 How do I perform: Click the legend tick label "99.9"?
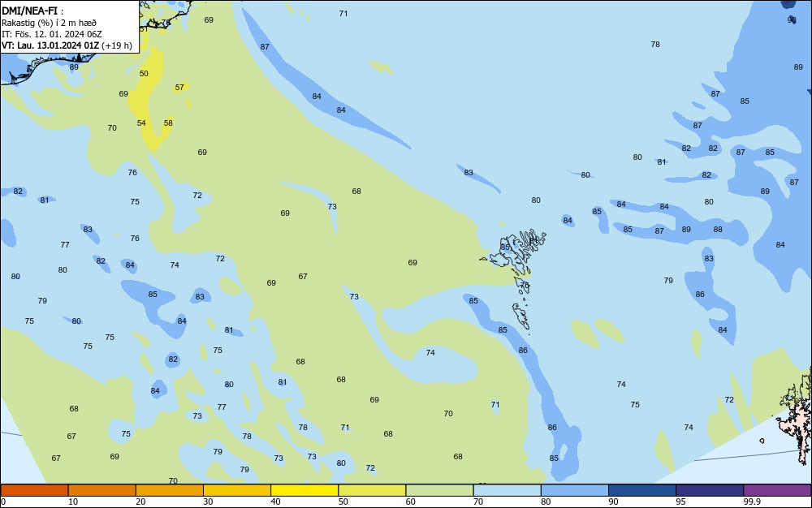point(752,502)
